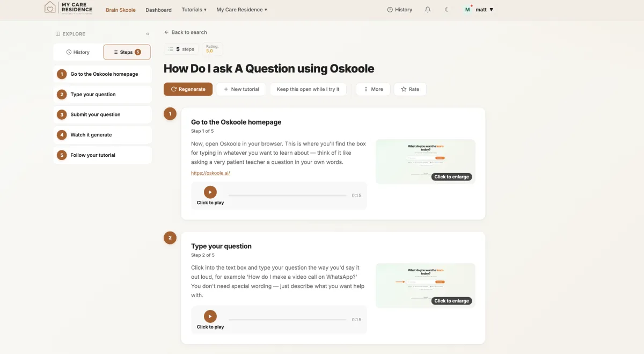Viewport: 644px width, 354px height.
Task: Click Type your question audio progress bar
Action: [288, 320]
